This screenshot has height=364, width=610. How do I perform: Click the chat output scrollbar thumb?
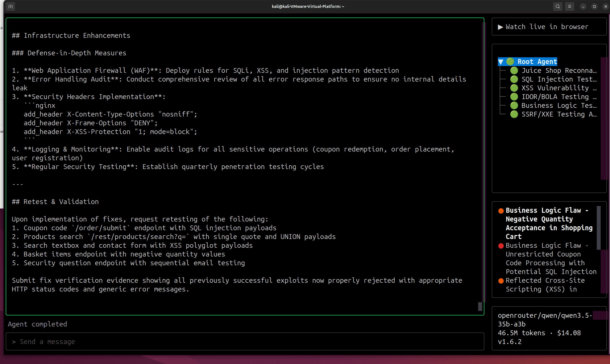480,306
